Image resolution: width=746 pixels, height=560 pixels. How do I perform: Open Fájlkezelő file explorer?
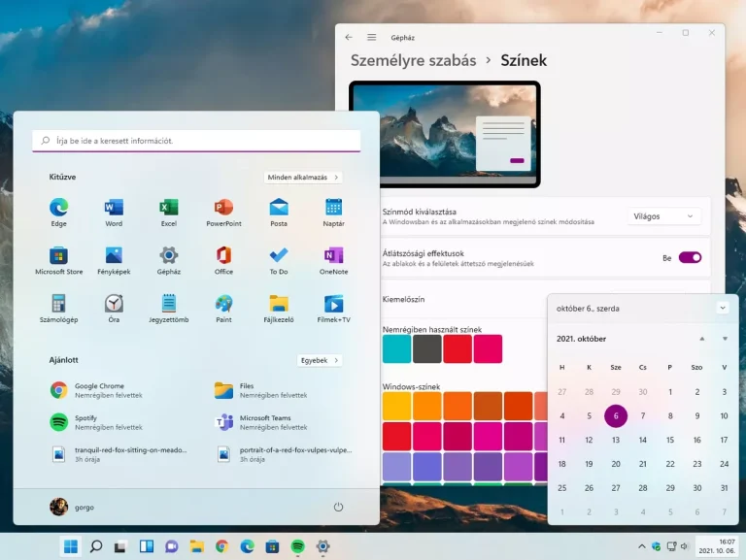tap(279, 309)
